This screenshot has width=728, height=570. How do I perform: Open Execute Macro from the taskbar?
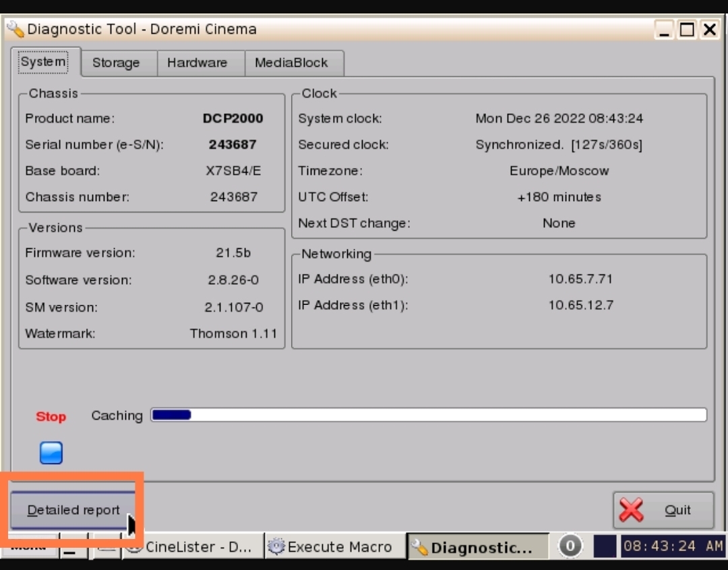point(332,546)
